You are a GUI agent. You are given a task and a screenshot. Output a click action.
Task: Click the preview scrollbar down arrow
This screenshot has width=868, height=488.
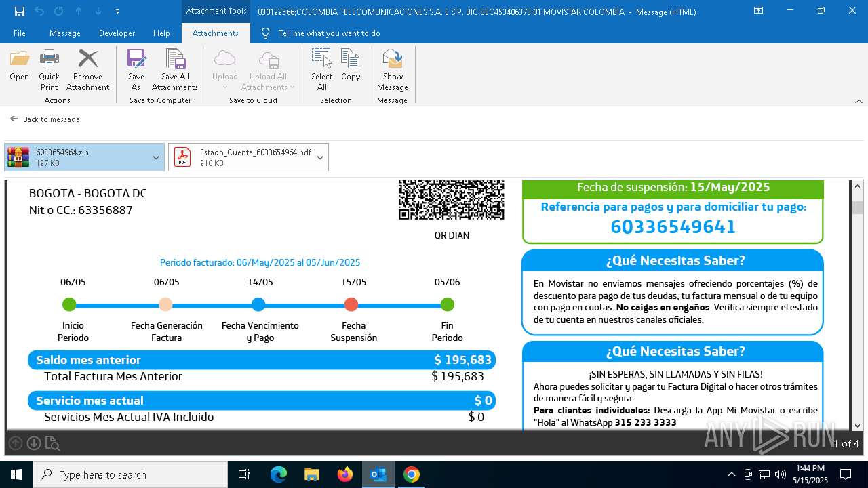pyautogui.click(x=858, y=425)
